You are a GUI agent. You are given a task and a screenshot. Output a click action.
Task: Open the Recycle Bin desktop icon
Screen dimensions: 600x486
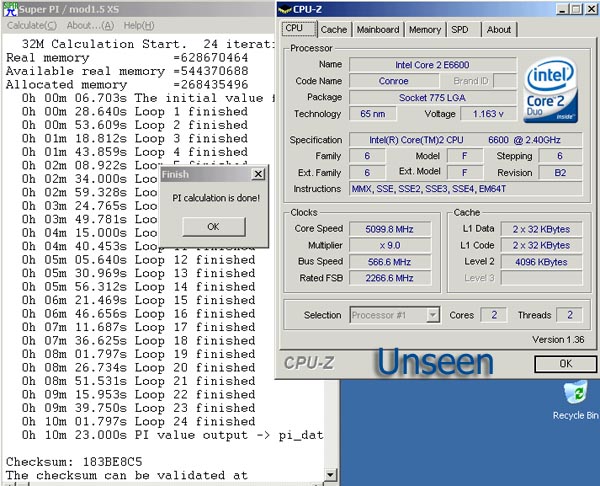(575, 401)
